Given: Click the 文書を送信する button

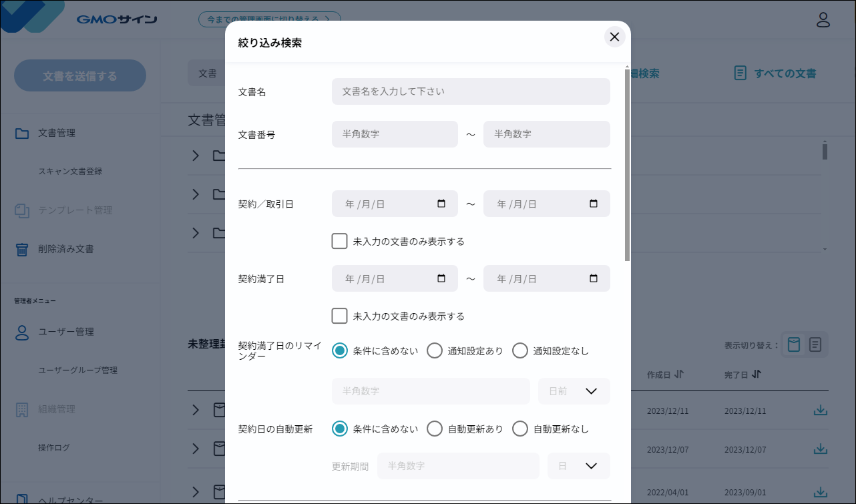Looking at the screenshot, I should pyautogui.click(x=80, y=76).
